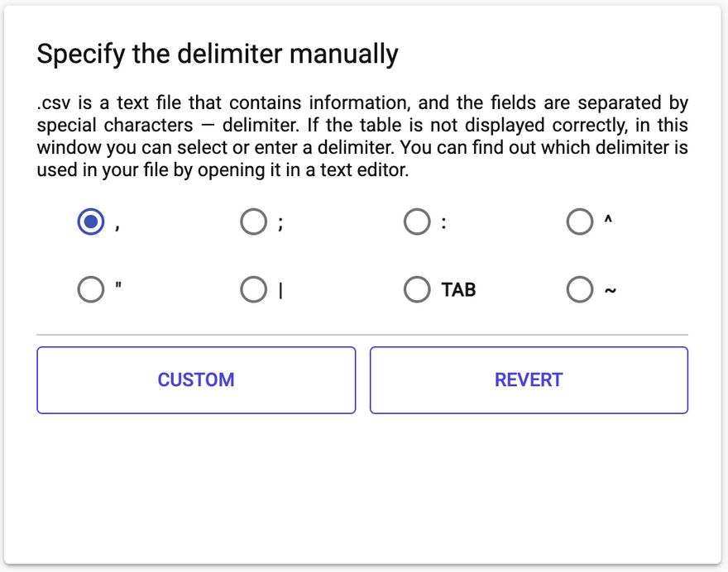The image size is (728, 572).
Task: Click the REVERT button
Action: pyautogui.click(x=529, y=380)
